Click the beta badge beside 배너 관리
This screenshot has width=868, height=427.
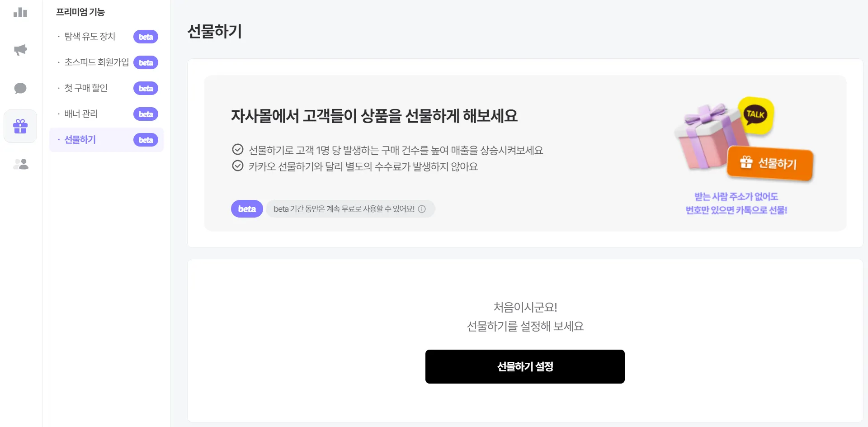pyautogui.click(x=146, y=114)
